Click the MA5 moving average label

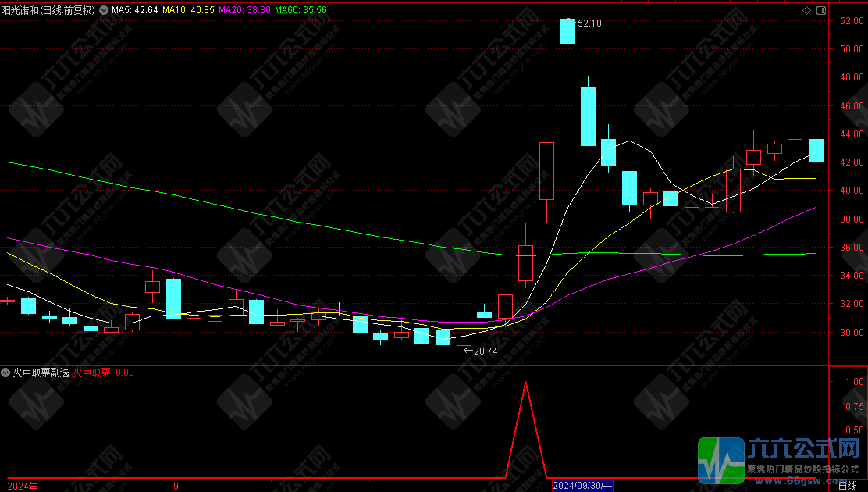click(135, 10)
